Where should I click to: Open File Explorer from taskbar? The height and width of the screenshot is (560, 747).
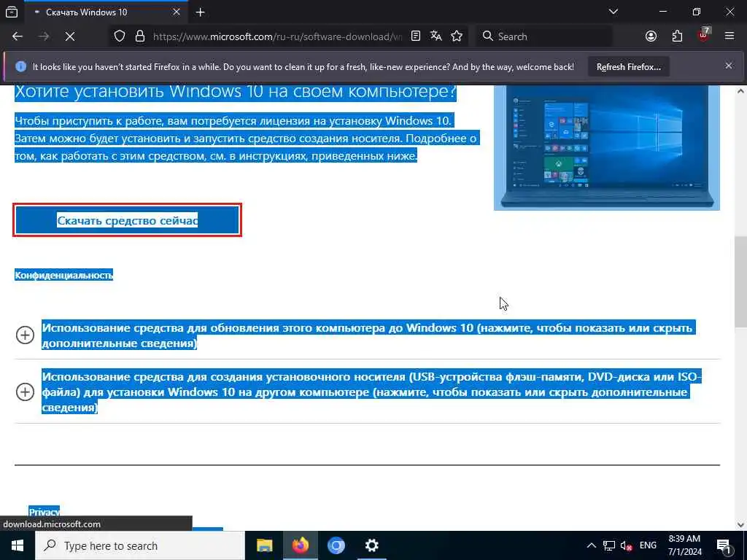coord(264,545)
